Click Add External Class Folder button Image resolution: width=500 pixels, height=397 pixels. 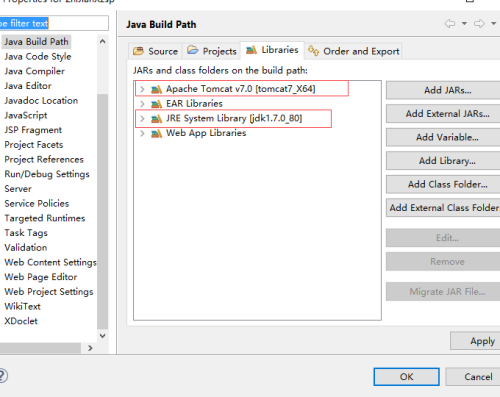point(443,208)
